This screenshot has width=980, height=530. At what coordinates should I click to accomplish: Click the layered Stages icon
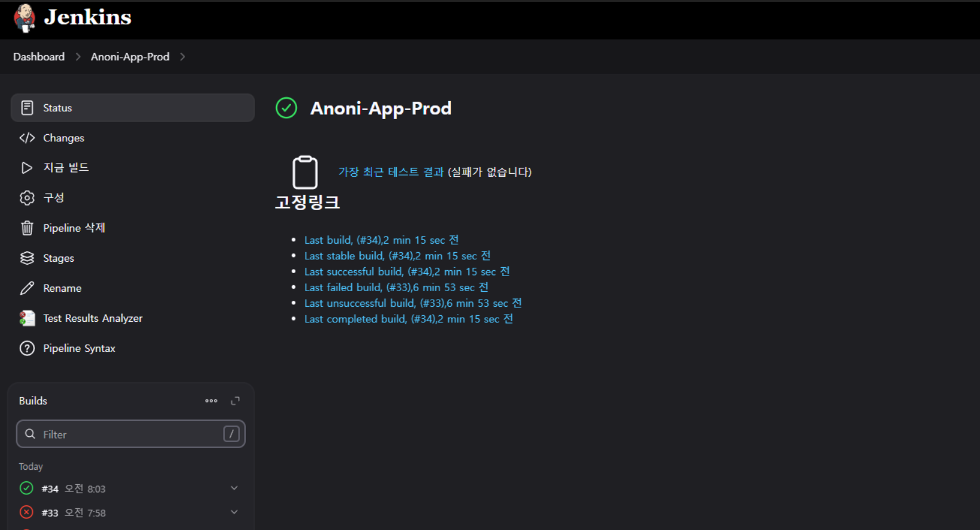pos(27,258)
